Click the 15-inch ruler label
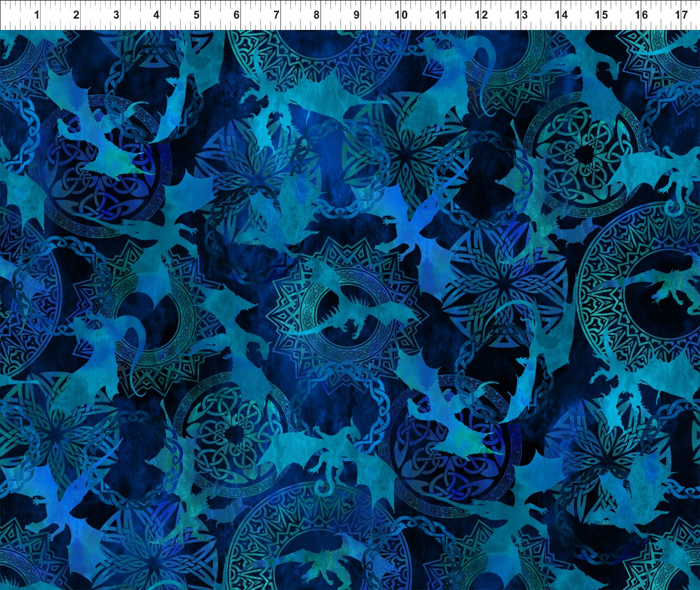Screen dimensions: 700x590 coord(601,15)
